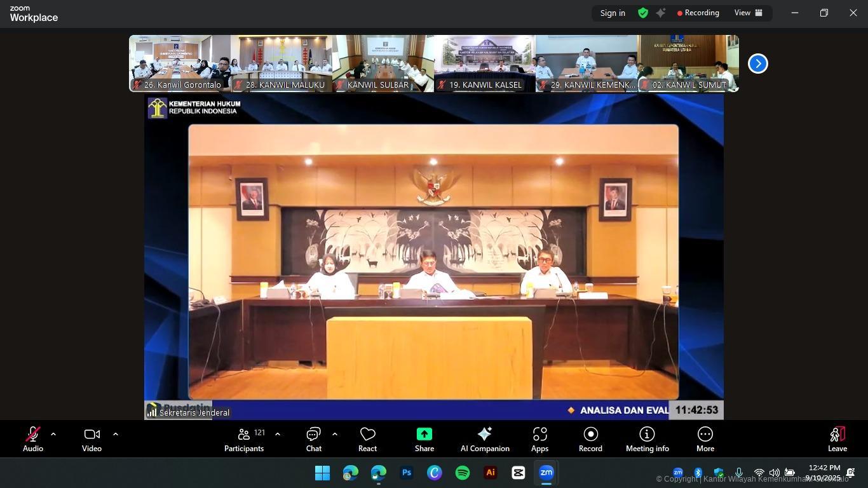The image size is (868, 488).
Task: Open Meeting info
Action: [648, 440]
